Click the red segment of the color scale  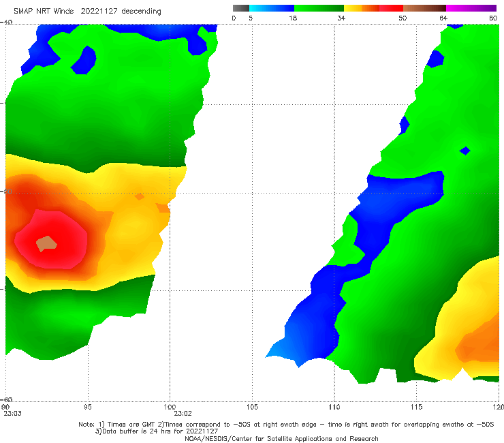click(391, 8)
